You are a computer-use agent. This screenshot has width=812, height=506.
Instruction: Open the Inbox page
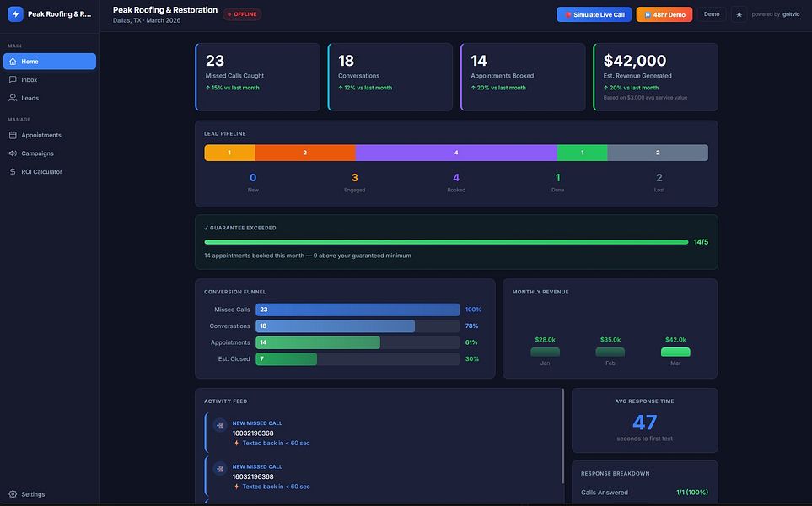pos(50,80)
